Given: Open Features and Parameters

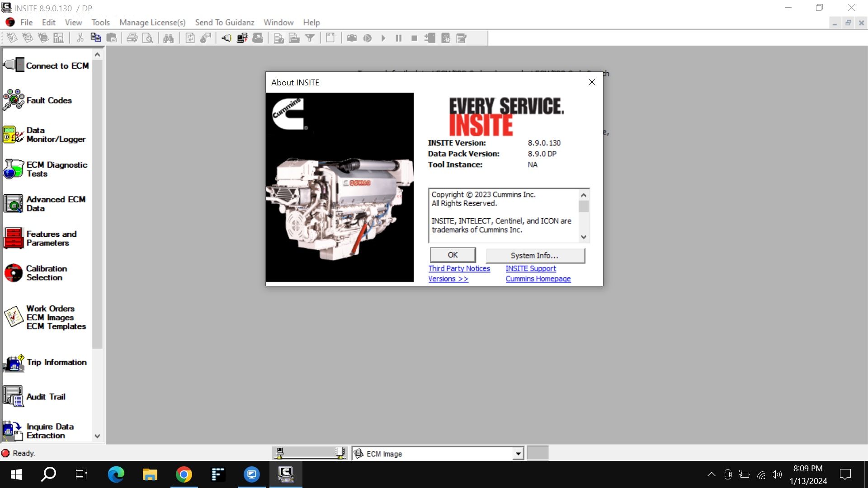Looking at the screenshot, I should (x=40, y=238).
